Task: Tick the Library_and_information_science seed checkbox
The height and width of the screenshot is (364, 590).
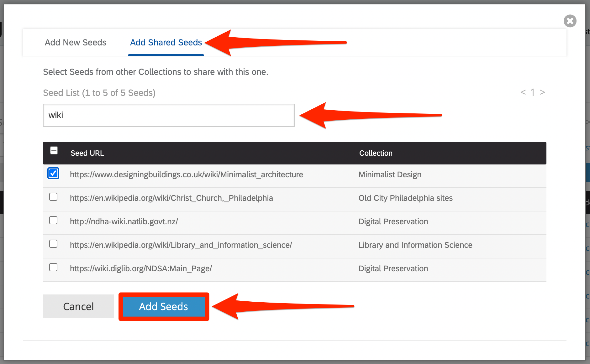Action: coord(53,244)
